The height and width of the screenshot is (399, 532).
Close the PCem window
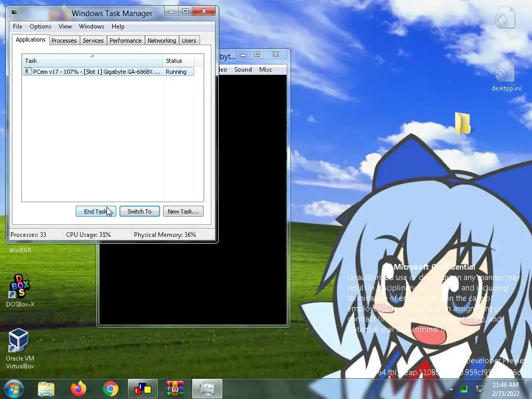tap(275, 54)
